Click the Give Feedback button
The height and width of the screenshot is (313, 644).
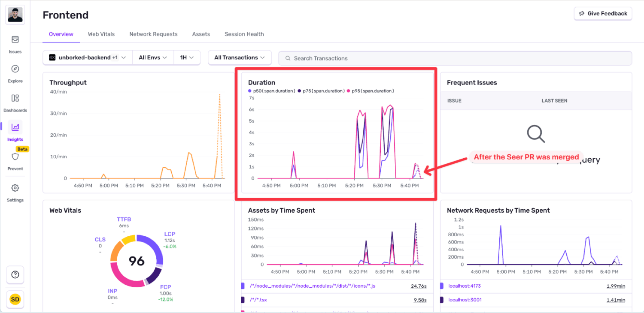coord(603,13)
